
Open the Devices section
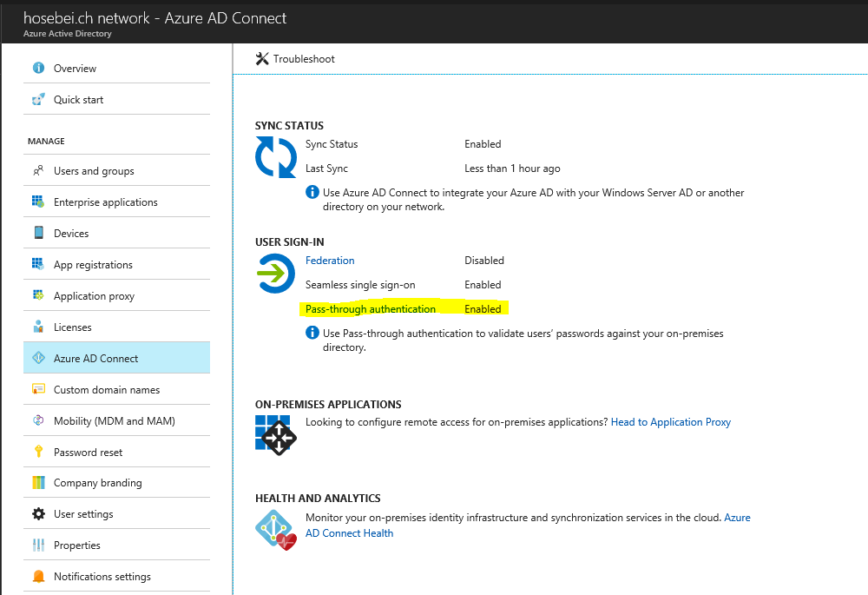tap(117, 233)
